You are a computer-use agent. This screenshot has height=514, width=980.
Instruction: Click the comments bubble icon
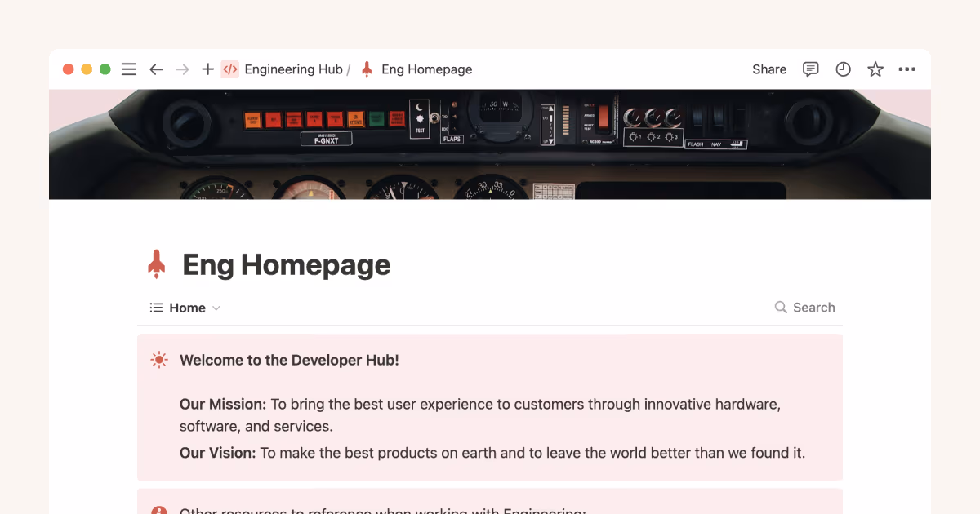[810, 69]
